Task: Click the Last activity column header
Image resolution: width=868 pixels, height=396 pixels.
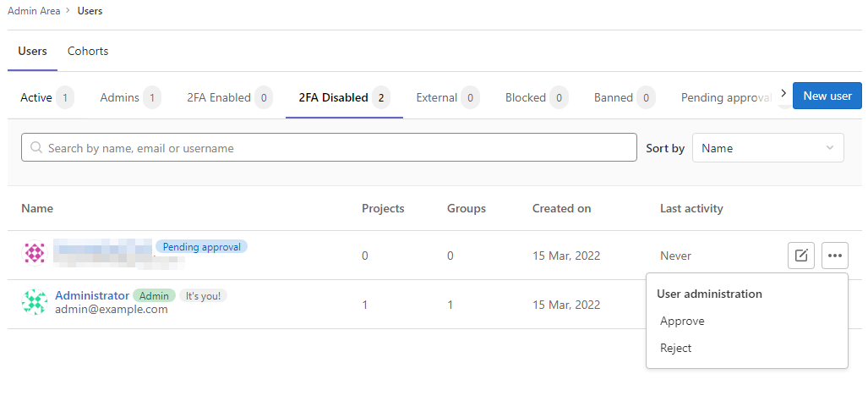Action: pos(691,209)
